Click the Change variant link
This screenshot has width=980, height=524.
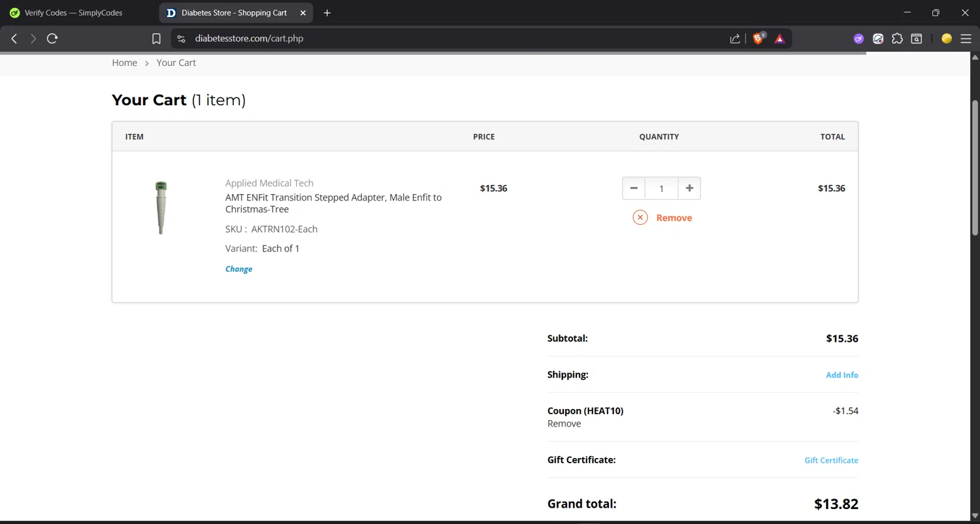pos(238,269)
